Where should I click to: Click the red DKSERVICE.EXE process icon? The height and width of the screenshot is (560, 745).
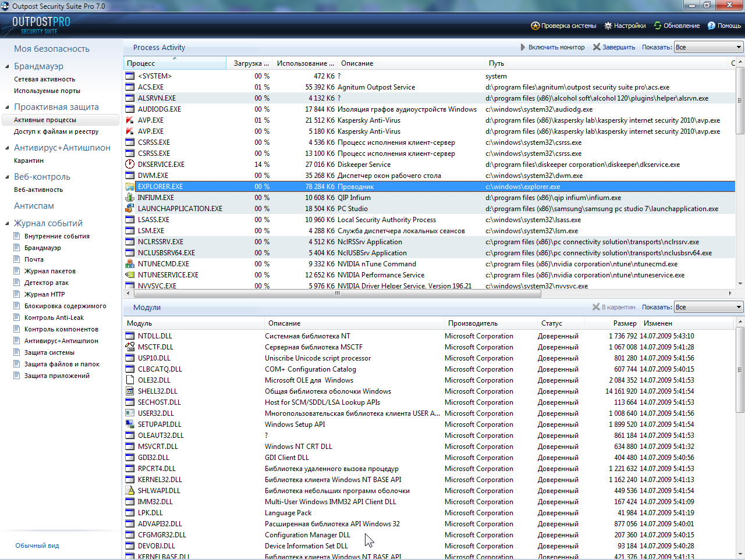click(130, 165)
